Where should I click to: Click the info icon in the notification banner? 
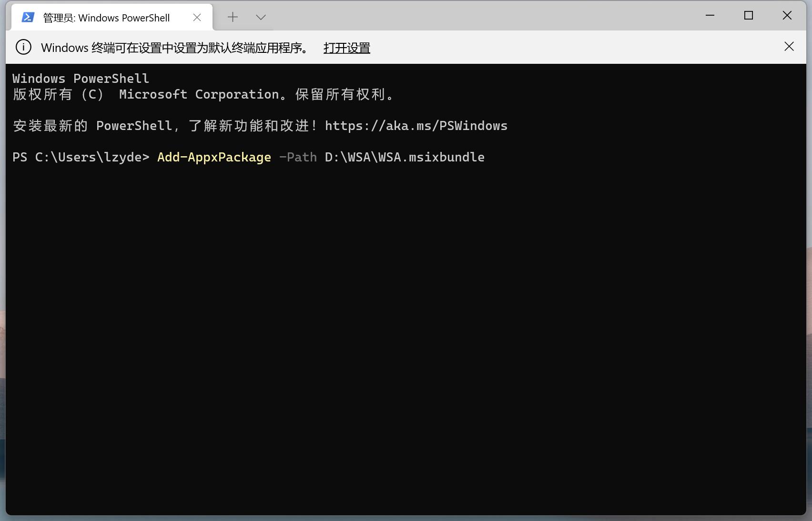(23, 48)
